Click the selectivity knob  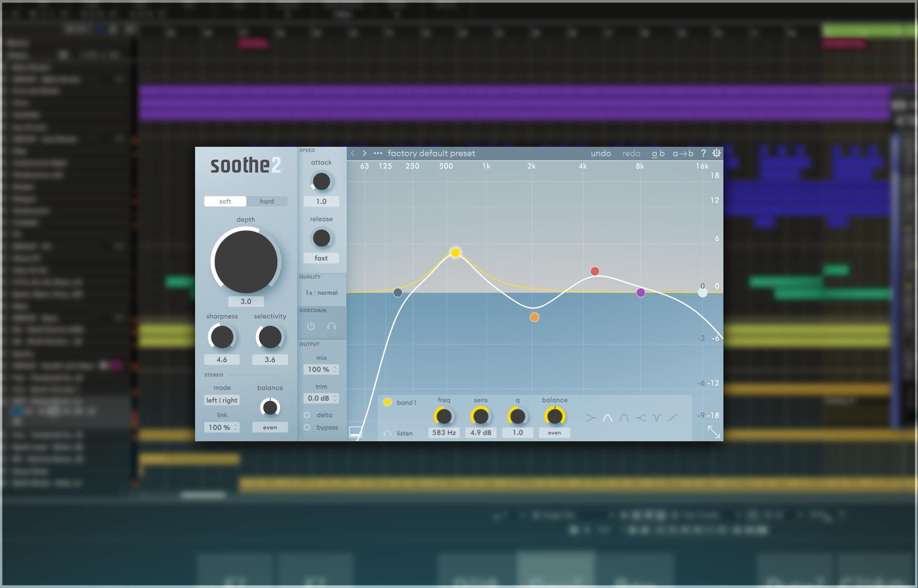270,337
